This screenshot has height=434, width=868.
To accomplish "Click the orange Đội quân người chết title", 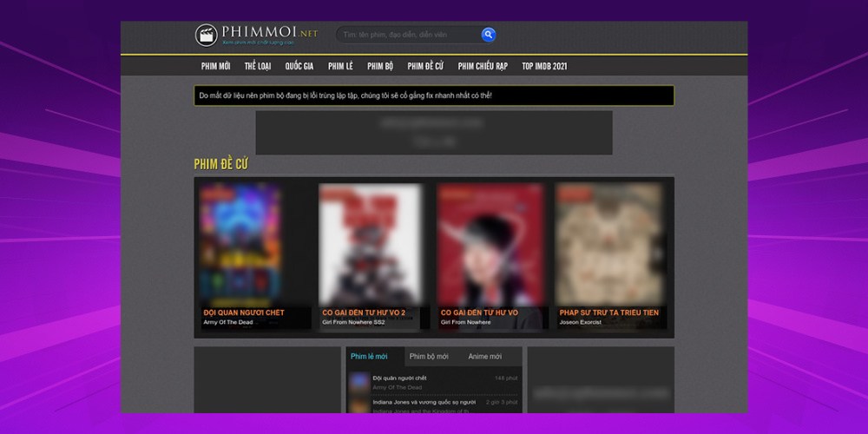I will tap(244, 312).
